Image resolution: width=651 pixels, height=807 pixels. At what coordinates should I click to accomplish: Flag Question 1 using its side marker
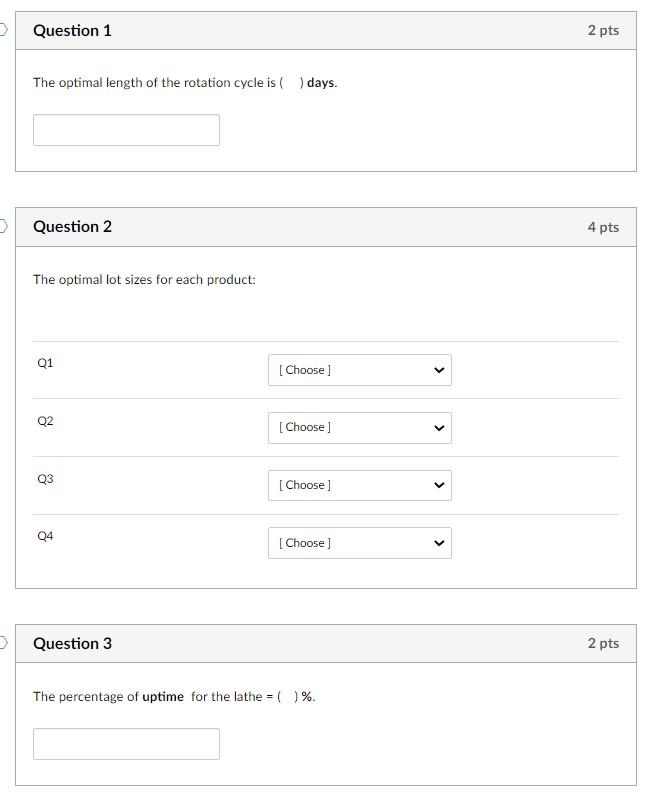point(2,30)
